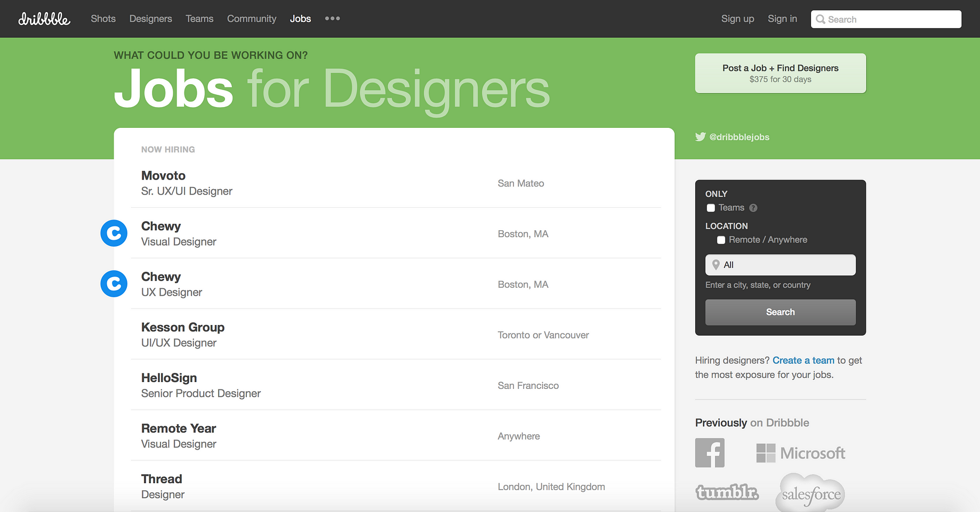The width and height of the screenshot is (980, 512).
Task: Click the Teams help question-mark icon
Action: [753, 208]
